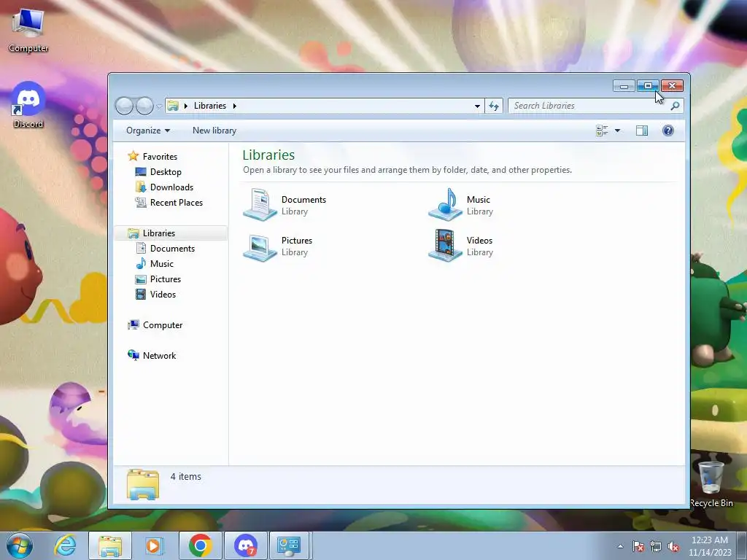Click the search magnifier icon
The height and width of the screenshot is (560, 747).
click(675, 106)
